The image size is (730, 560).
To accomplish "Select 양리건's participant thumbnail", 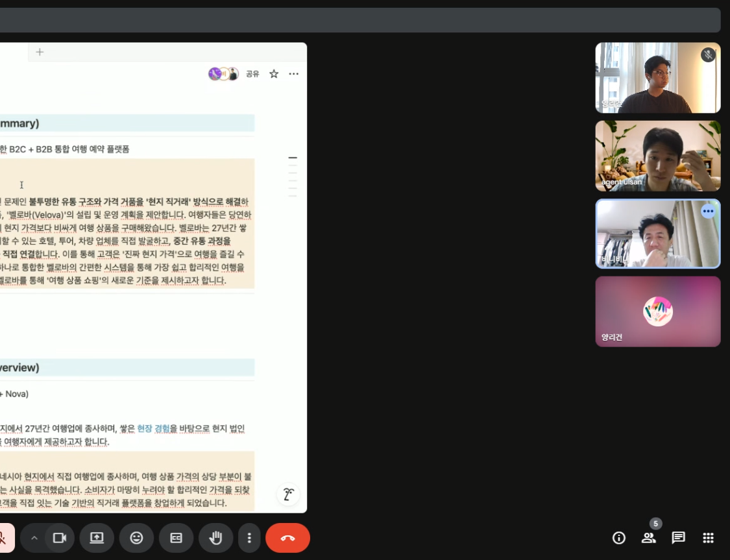I will (657, 311).
